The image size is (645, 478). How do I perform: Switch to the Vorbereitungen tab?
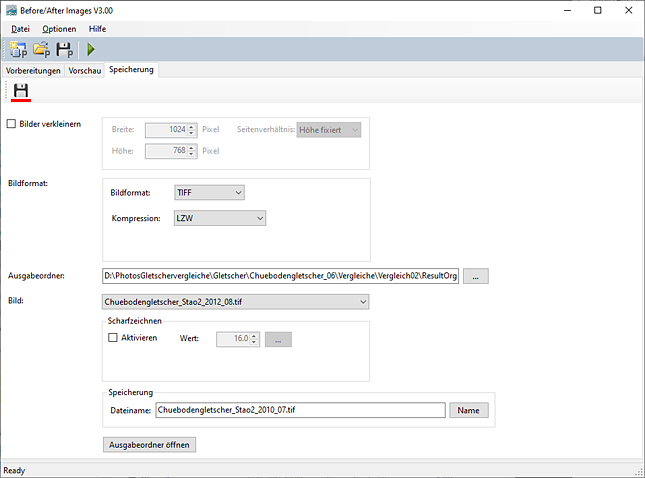pyautogui.click(x=33, y=71)
